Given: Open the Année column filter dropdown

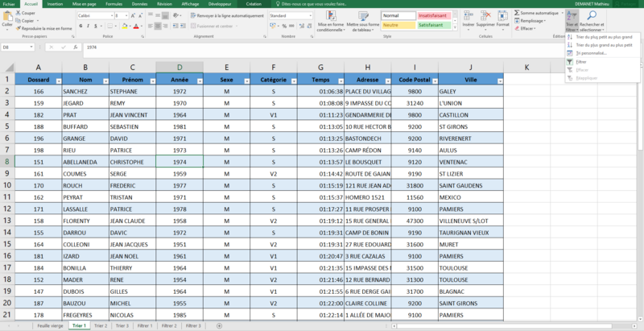Looking at the screenshot, I should 200,81.
